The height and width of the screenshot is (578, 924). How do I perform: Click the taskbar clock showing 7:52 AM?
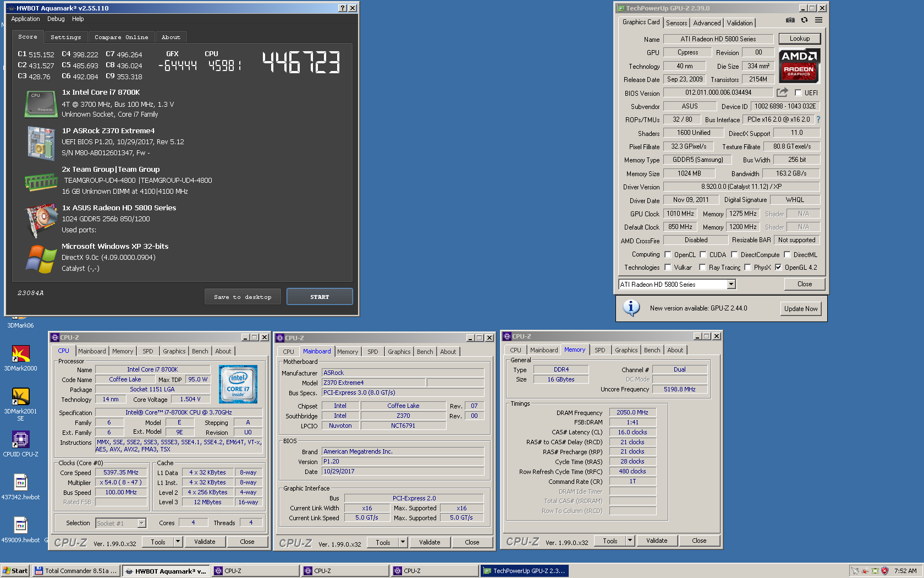pos(905,571)
